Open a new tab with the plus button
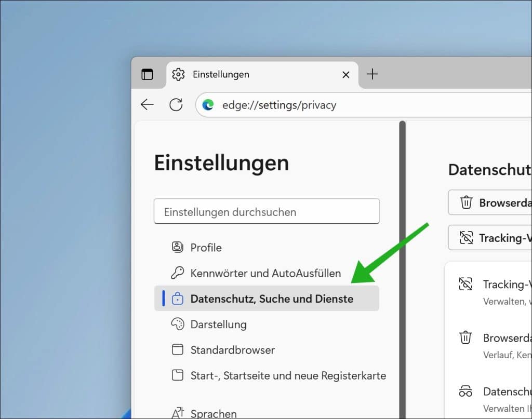 coord(372,74)
